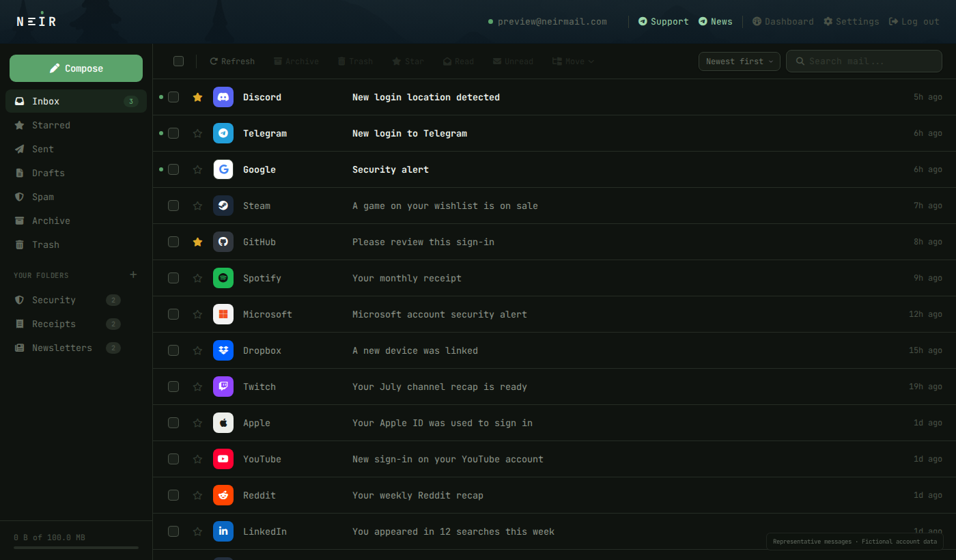Go to the Starred folder
Screen dimensions: 956x560
point(76,125)
